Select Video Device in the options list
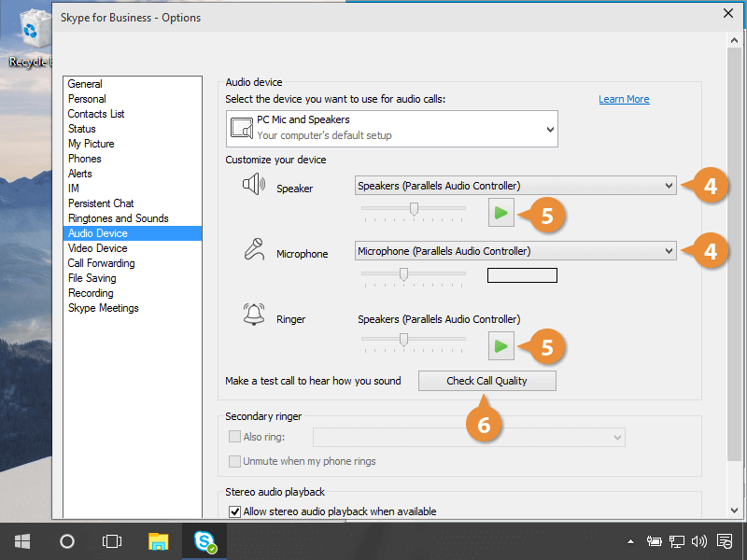Viewport: 747px width, 560px height. (97, 248)
